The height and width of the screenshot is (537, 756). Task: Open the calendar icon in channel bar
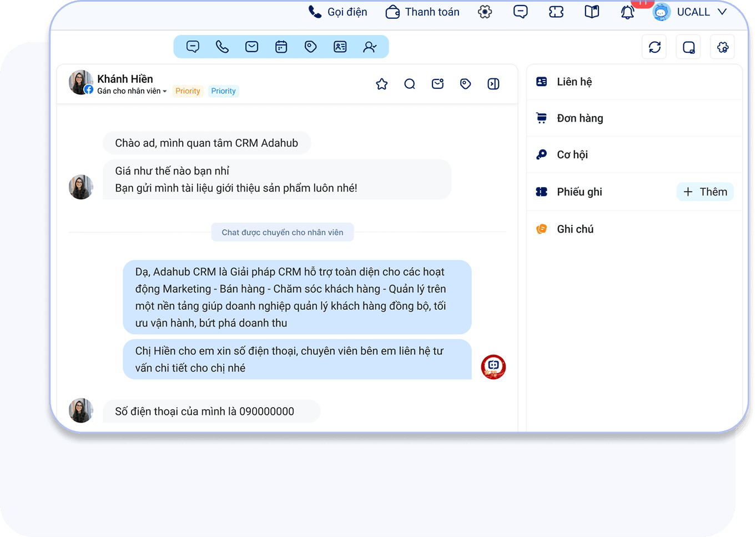pyautogui.click(x=281, y=47)
